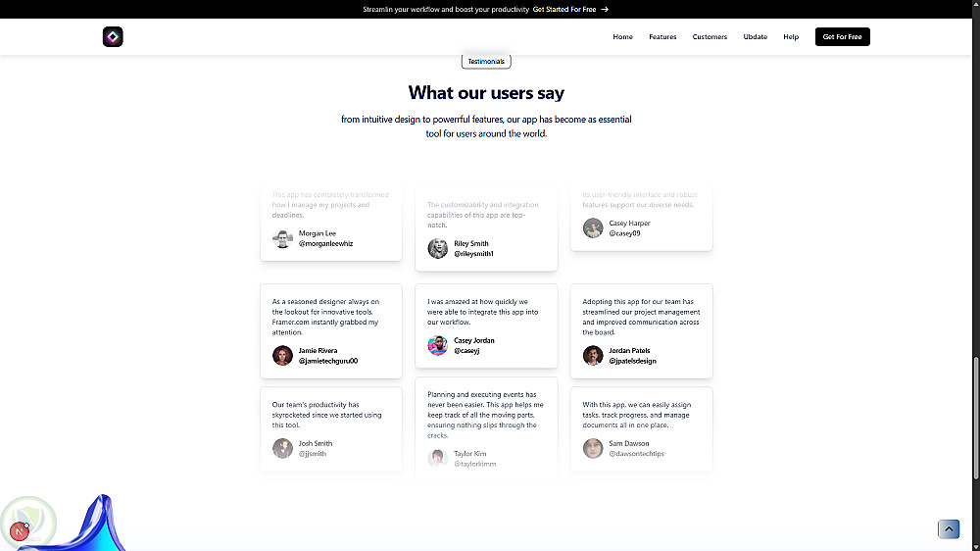
Task: Click the site logo in the navbar
Action: point(113,37)
